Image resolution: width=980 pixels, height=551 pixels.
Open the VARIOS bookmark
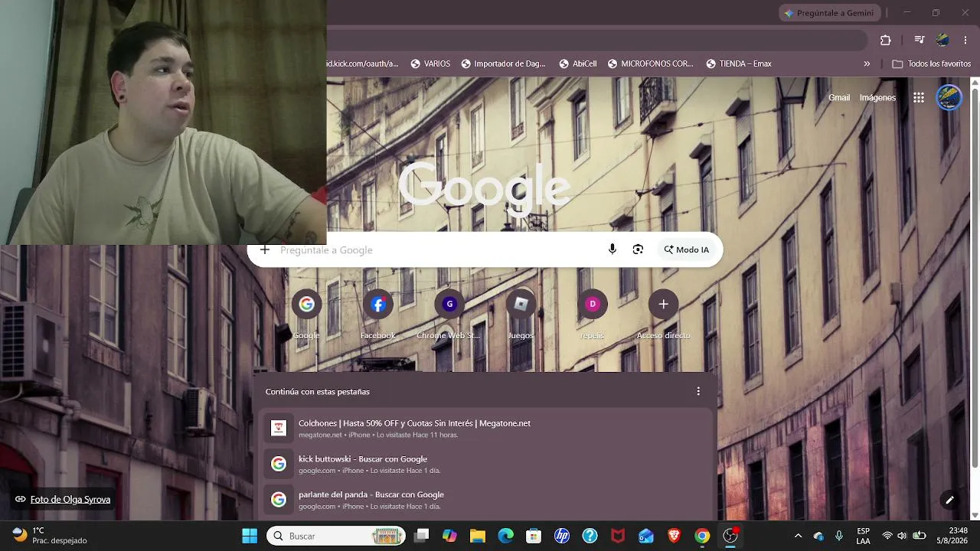point(430,64)
